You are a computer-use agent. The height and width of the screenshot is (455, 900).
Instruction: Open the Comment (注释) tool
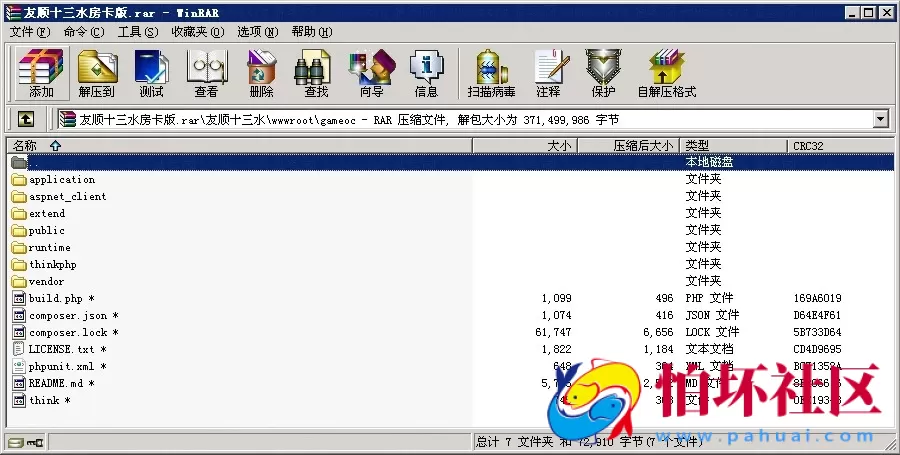549,73
